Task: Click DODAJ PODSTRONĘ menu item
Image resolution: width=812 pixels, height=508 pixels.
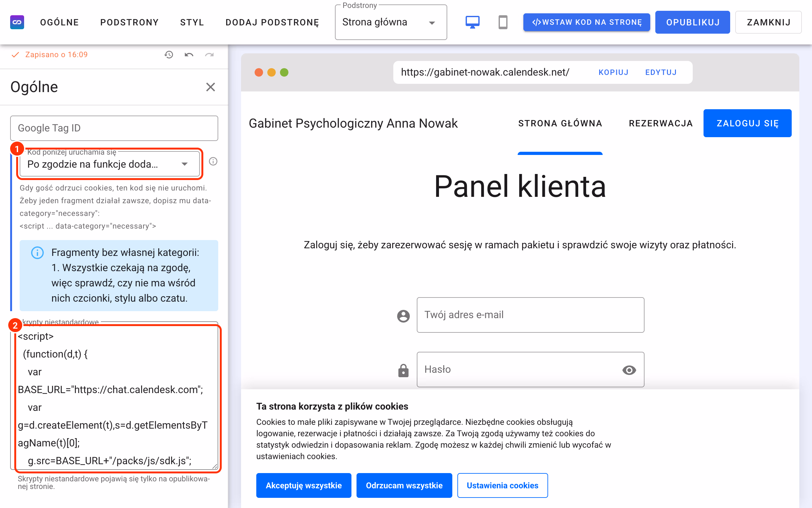Action: pos(272,22)
